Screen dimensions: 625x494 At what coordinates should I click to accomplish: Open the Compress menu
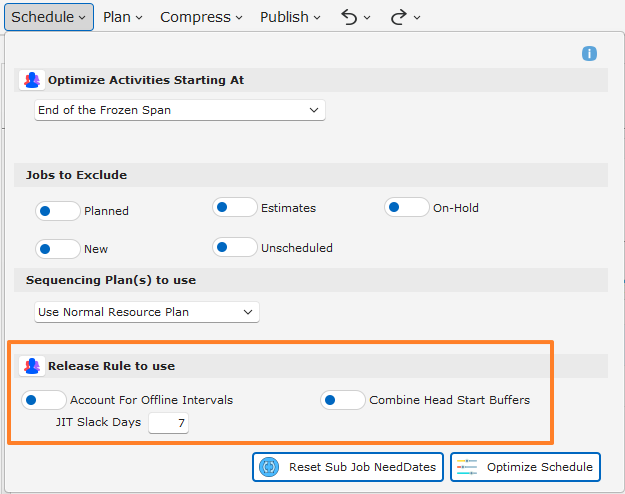(201, 17)
